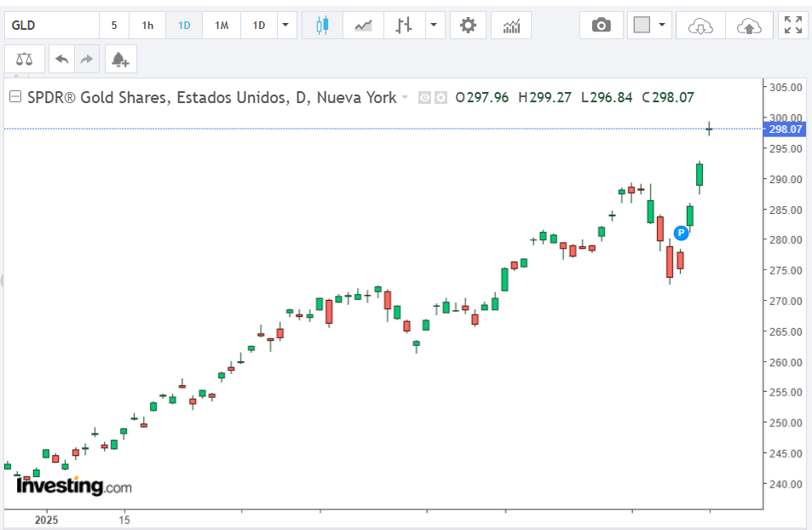Undo the last chart action
The image size is (812, 530).
click(61, 59)
